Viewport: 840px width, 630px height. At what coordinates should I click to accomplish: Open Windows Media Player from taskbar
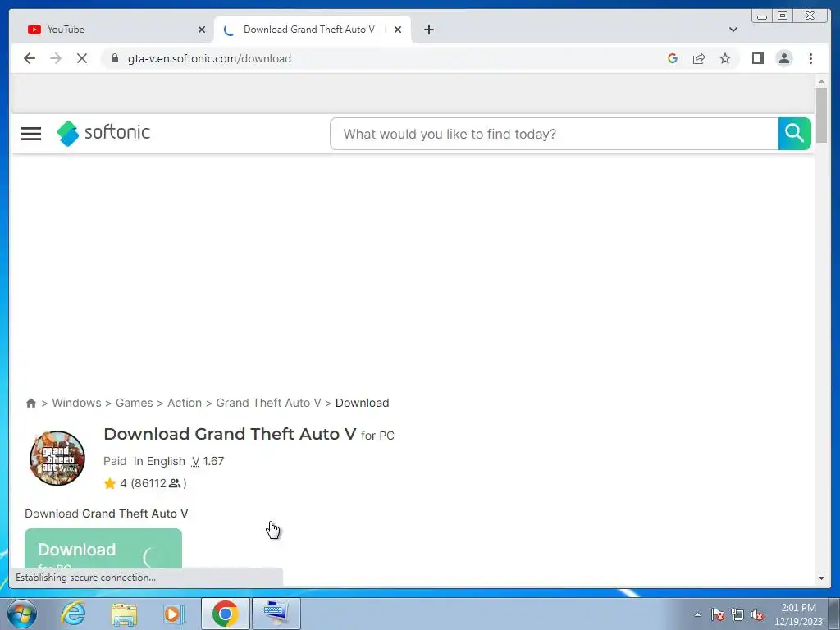[173, 614]
